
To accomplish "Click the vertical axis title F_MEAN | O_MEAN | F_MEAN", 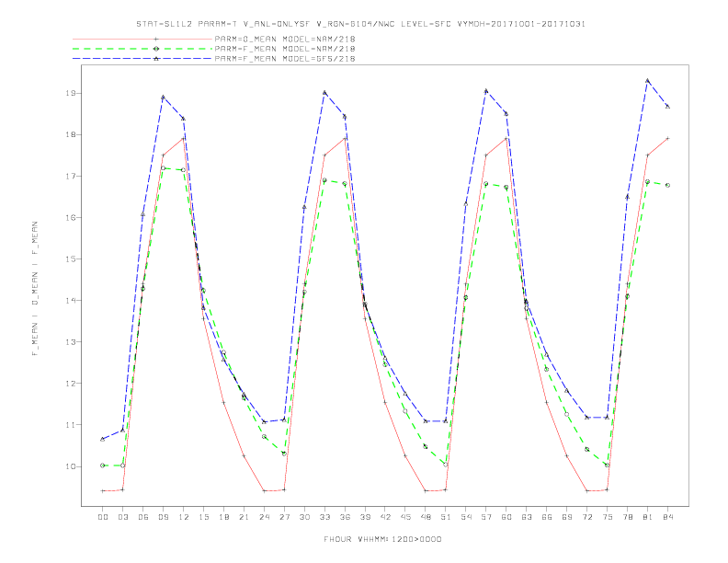I will pos(35,289).
